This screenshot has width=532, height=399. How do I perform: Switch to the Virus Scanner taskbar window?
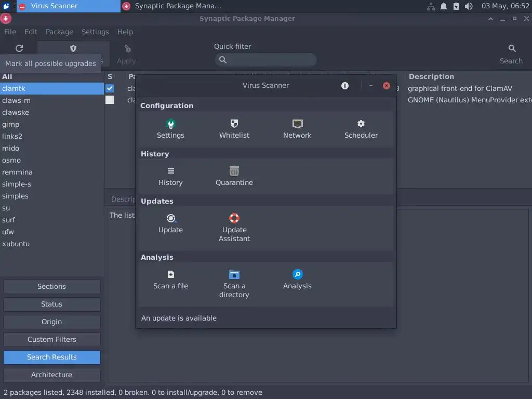[x=69, y=6]
